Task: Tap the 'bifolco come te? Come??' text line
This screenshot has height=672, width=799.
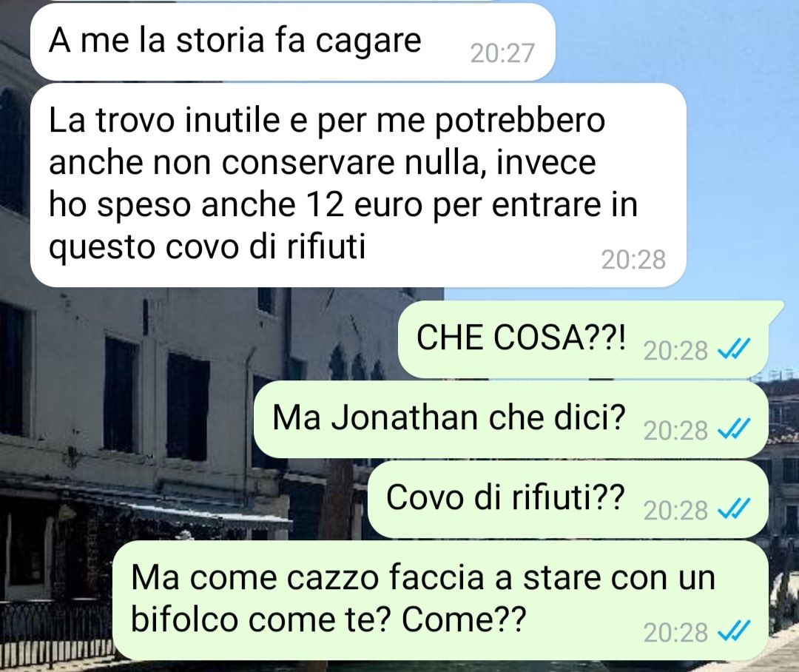Action: point(328,620)
